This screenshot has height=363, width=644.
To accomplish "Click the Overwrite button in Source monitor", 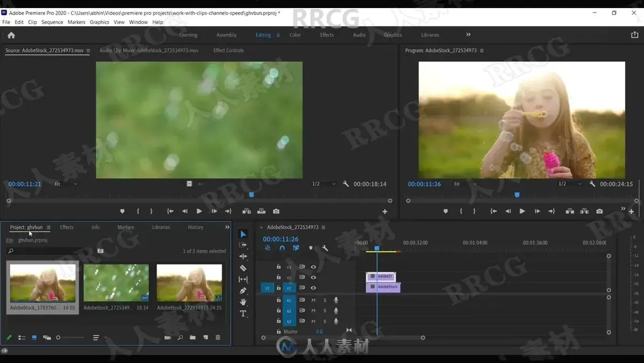I will tap(261, 212).
